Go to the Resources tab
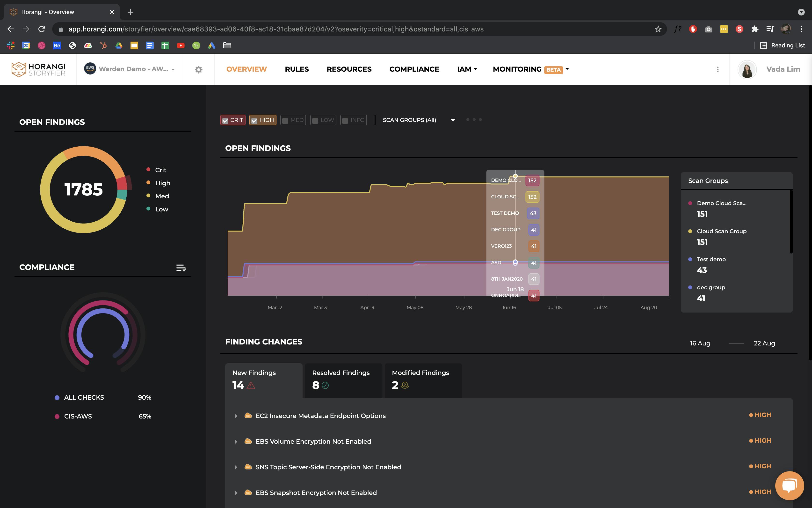 349,69
